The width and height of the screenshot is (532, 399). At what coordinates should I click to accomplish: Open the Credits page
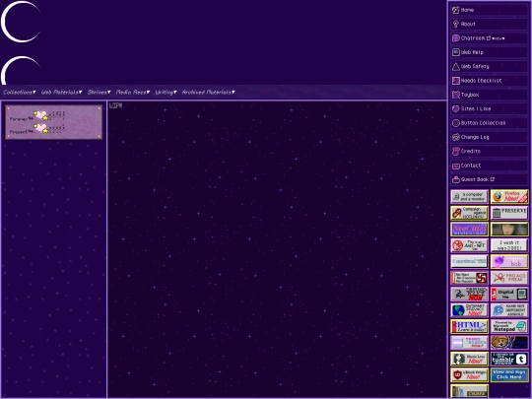coord(489,152)
